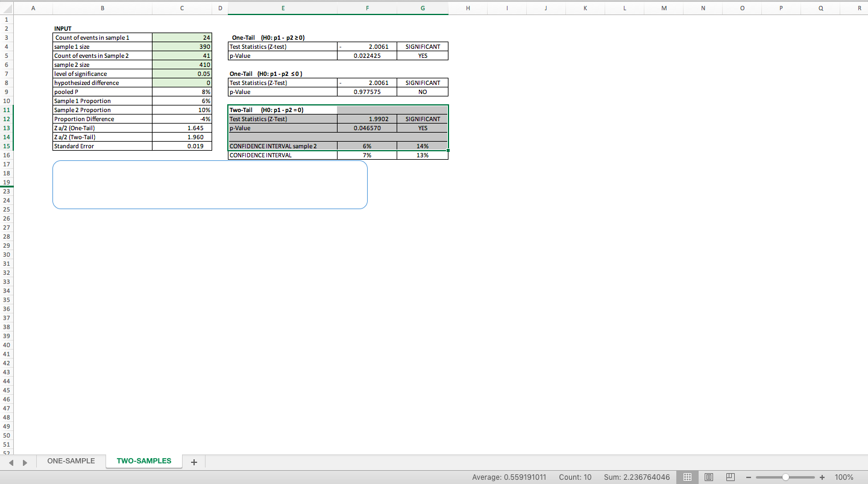Open zoom dialog via 100% label
This screenshot has height=484, width=868.
844,477
